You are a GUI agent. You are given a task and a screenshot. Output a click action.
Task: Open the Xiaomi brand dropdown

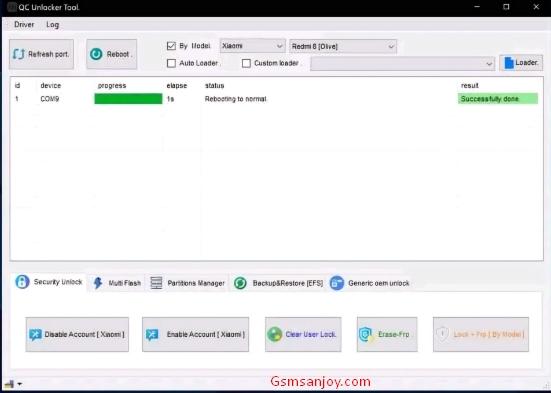pyautogui.click(x=252, y=46)
